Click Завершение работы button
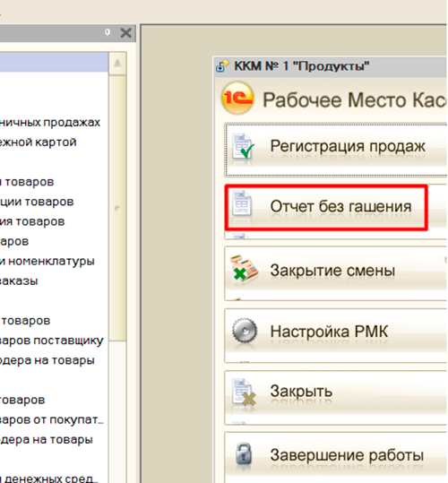 pyautogui.click(x=336, y=457)
